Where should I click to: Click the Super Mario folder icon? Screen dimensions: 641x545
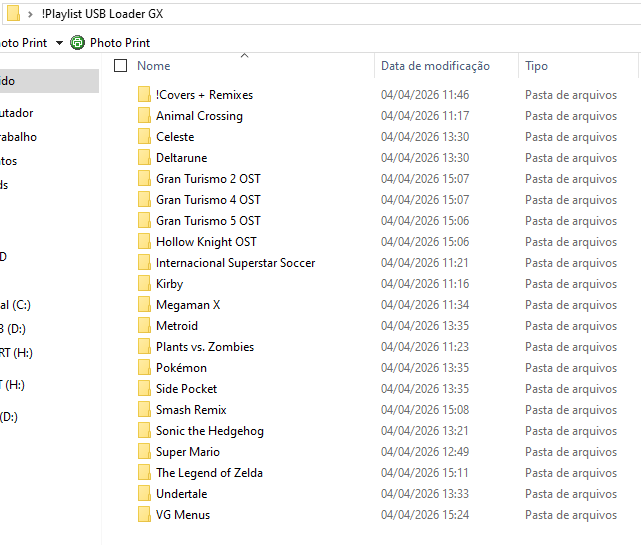pos(144,451)
